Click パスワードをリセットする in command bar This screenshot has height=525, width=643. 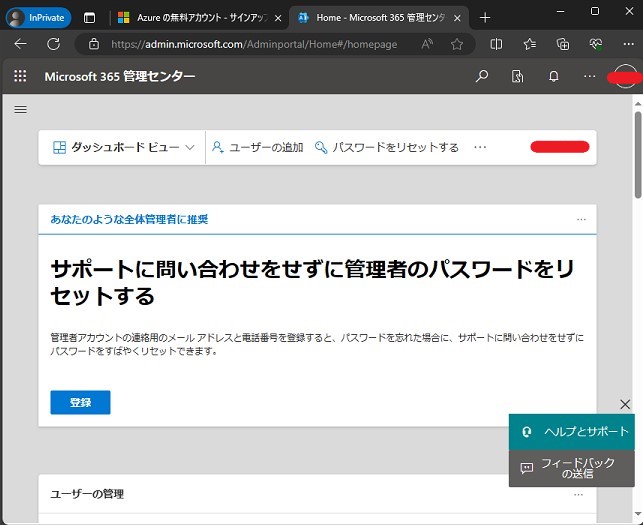coord(386,147)
